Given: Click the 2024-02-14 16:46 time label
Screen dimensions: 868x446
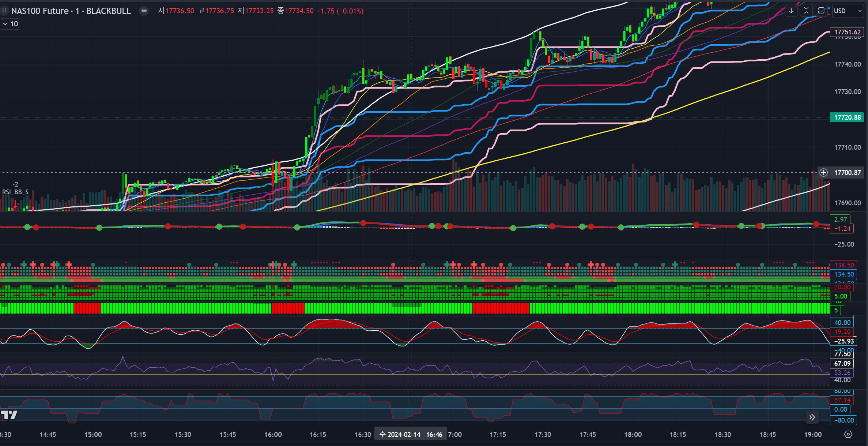Looking at the screenshot, I should (x=411, y=434).
